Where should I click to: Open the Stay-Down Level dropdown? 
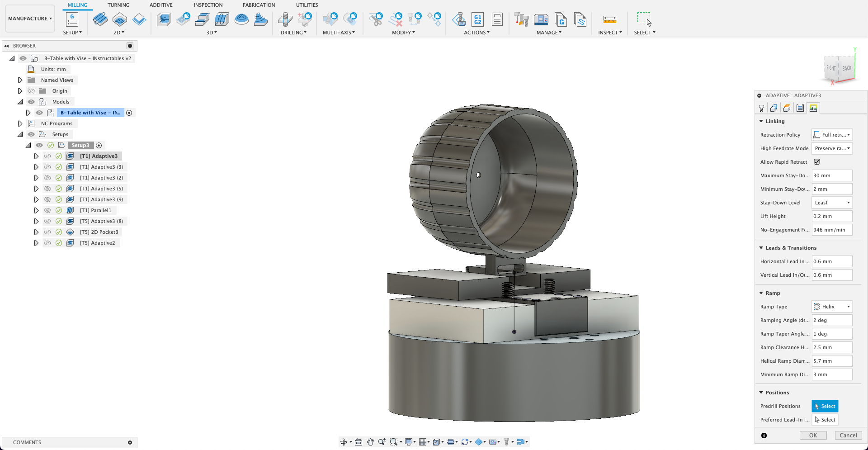click(x=832, y=203)
